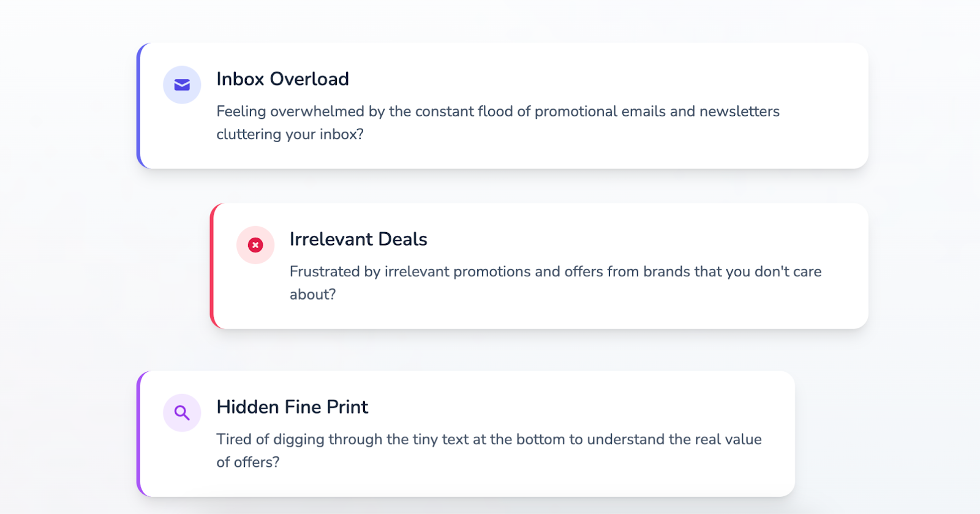The width and height of the screenshot is (980, 514).
Task: Click the word 'Overload' in the first card title
Action: [309, 79]
